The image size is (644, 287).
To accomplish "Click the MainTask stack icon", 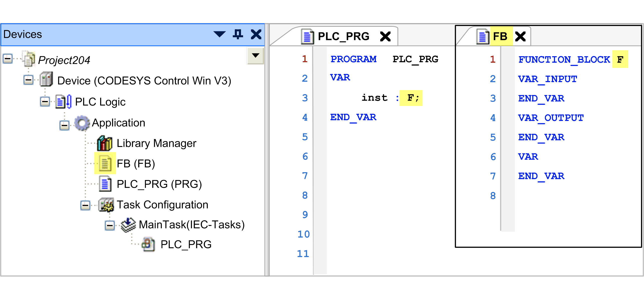I will 128,225.
